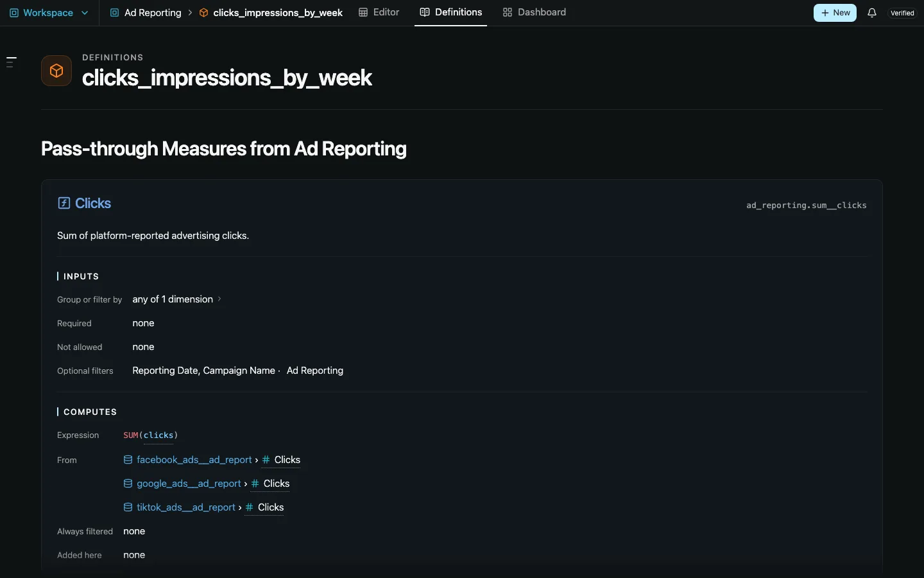Click the Ad Reporting breadcrumb icon
This screenshot has width=924, height=578.
pyautogui.click(x=114, y=13)
